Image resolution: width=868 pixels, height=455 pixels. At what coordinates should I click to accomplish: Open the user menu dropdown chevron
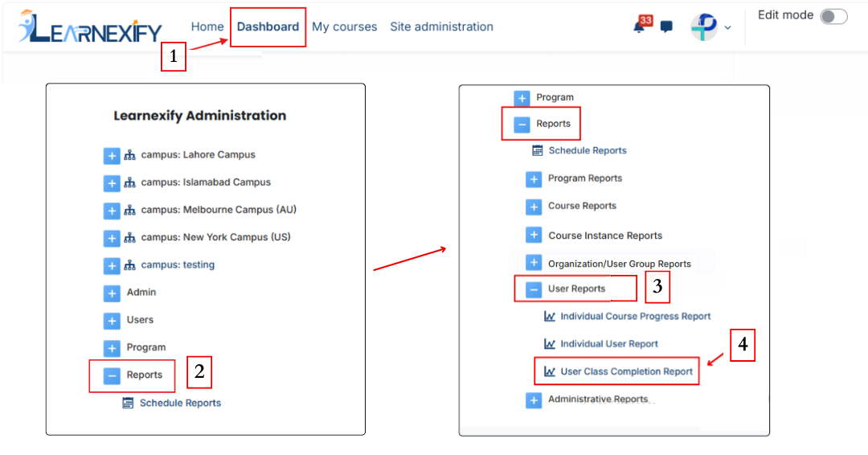tap(727, 27)
